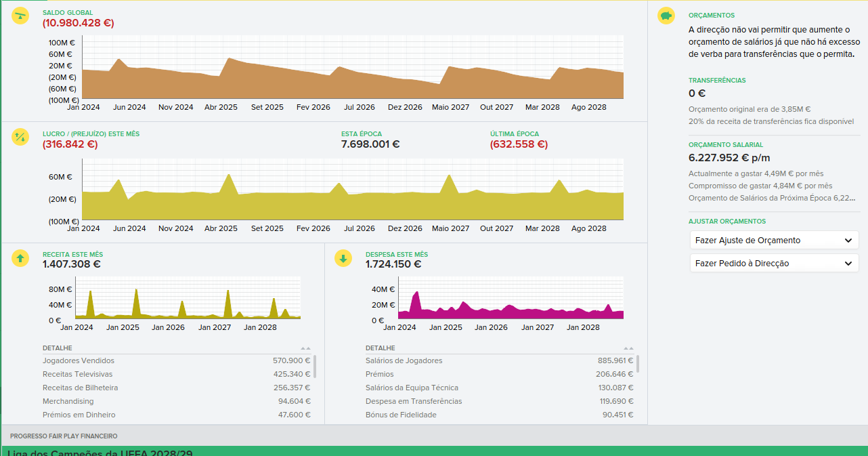Click the Despesa down-arrow icon
868x456 pixels.
344,257
